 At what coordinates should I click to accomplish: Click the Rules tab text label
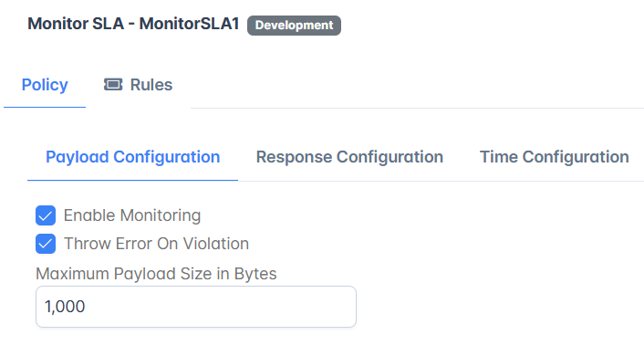151,85
